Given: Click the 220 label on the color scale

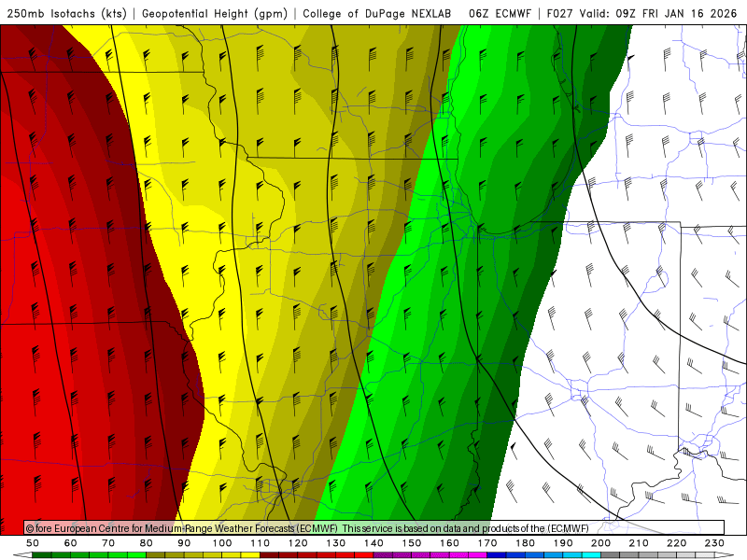Looking at the screenshot, I should coord(676,543).
